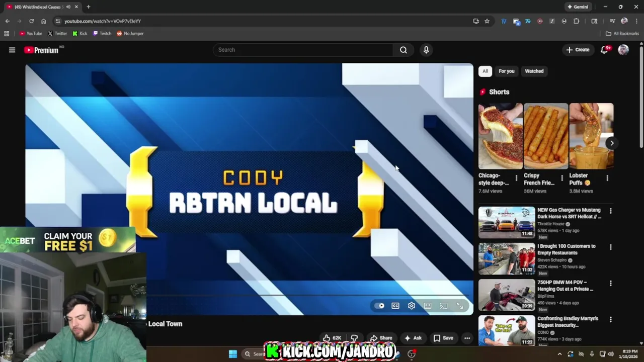Screen dimensions: 644x362
Task: Open a new browser tab
Action: click(x=88, y=7)
